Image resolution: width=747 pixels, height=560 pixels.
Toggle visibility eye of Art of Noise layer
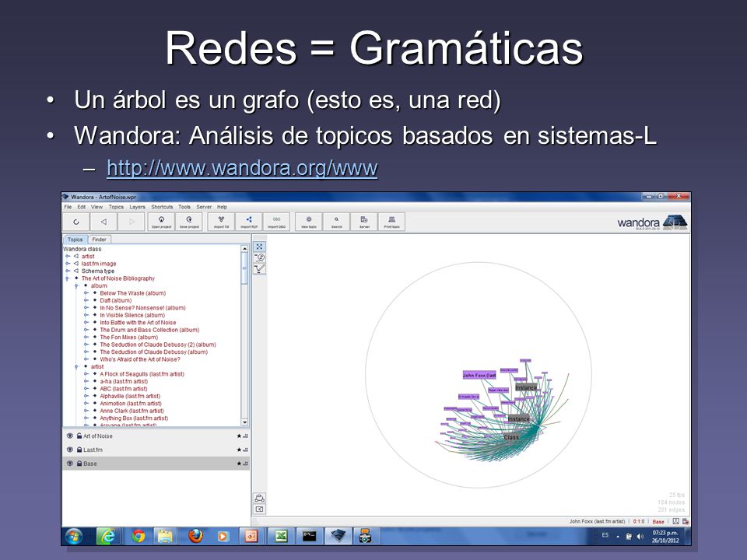[x=70, y=436]
